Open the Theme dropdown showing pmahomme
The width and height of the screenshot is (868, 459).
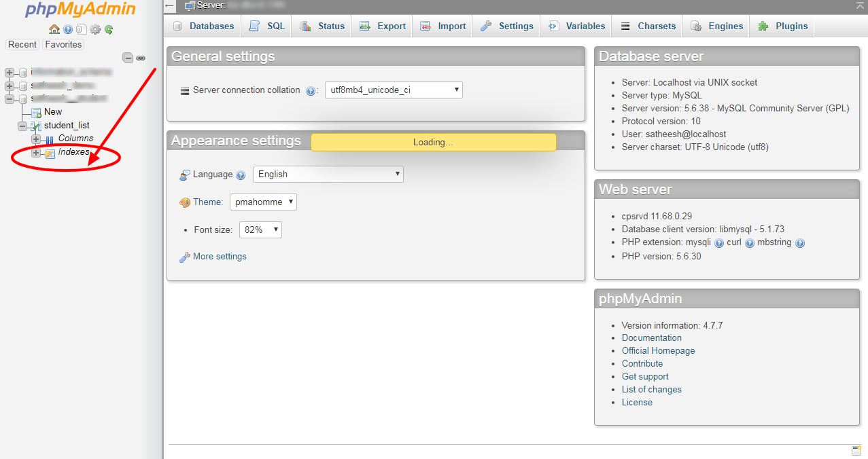[263, 202]
